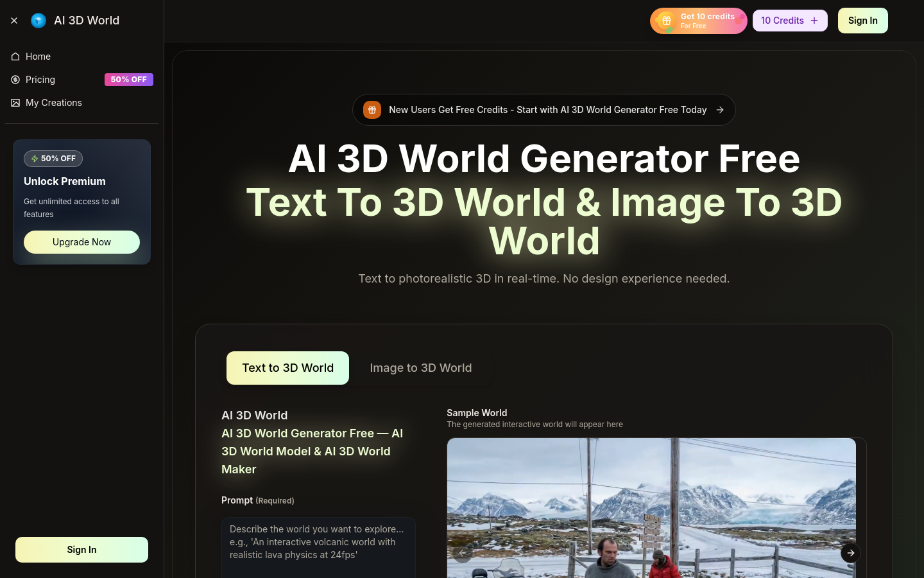Show previous sample world with left arrow
Image resolution: width=924 pixels, height=578 pixels.
point(462,553)
